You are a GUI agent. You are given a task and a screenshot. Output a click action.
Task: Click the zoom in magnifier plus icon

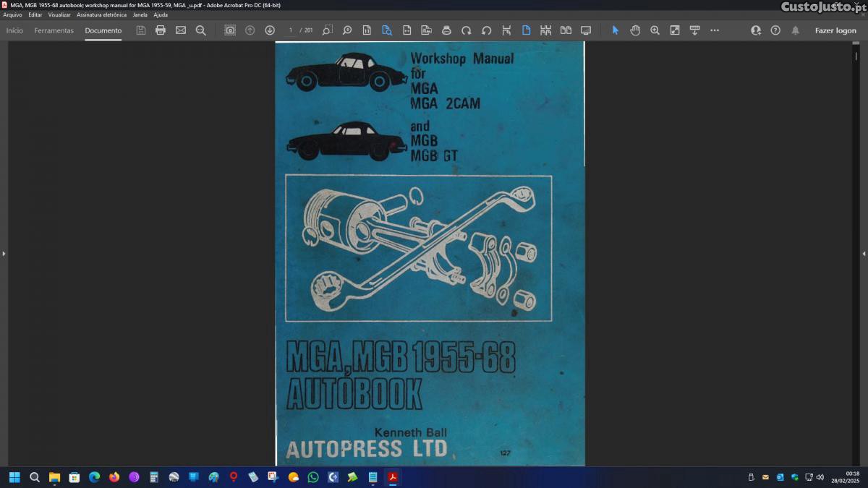coord(655,30)
